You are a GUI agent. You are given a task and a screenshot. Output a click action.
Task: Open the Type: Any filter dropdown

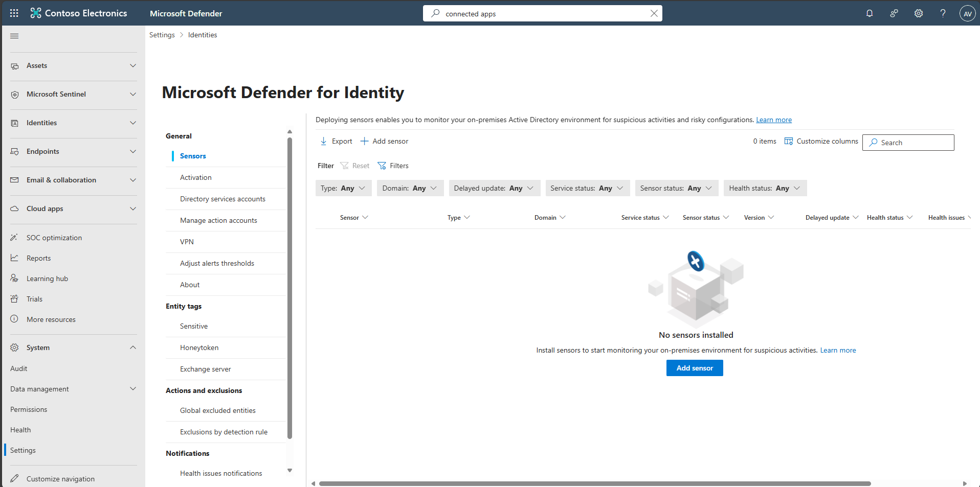[x=343, y=188]
